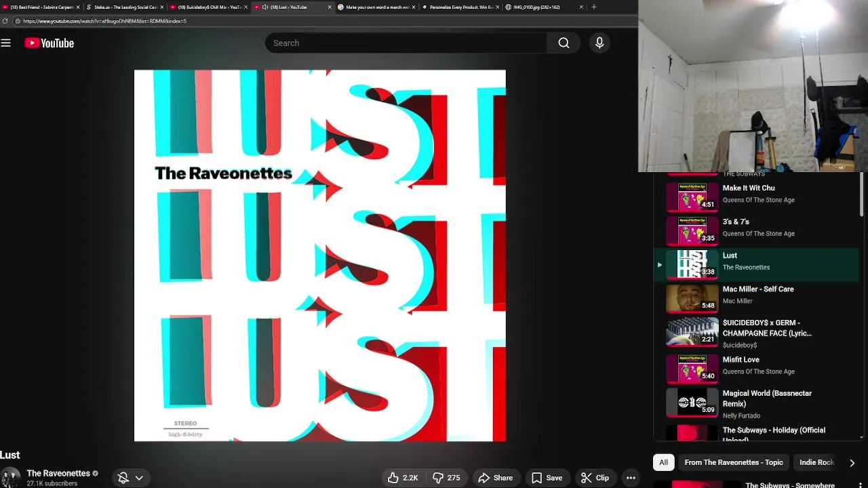Play Magical World (Bassnectar Remix) thumbnail
Image resolution: width=868 pixels, height=488 pixels.
(692, 402)
